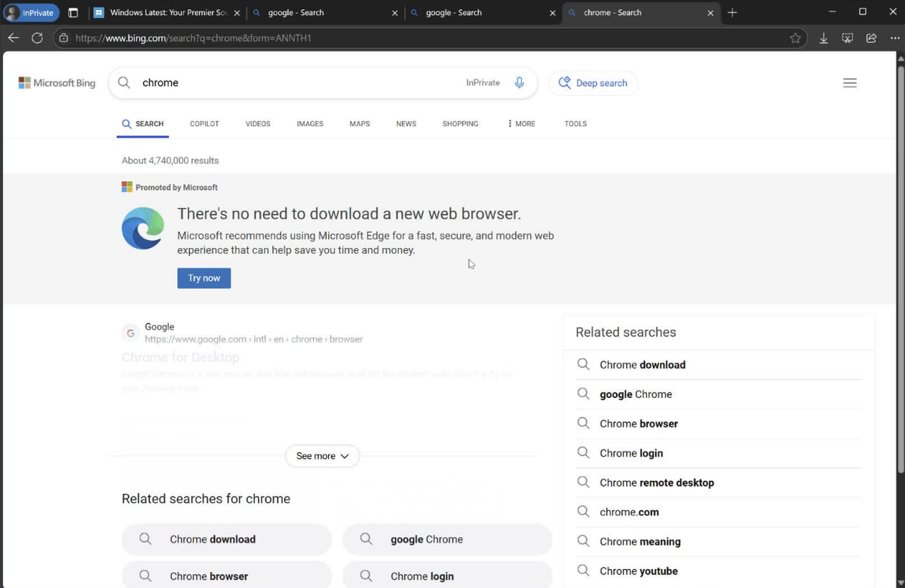
Task: Click the Google favicon in result
Action: click(x=130, y=332)
